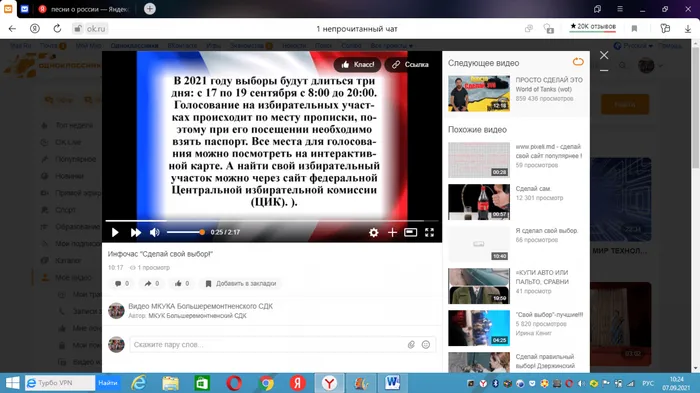Open the Yandex Browser window from taskbar
Viewport: 700px width, 393px height.
(329, 383)
